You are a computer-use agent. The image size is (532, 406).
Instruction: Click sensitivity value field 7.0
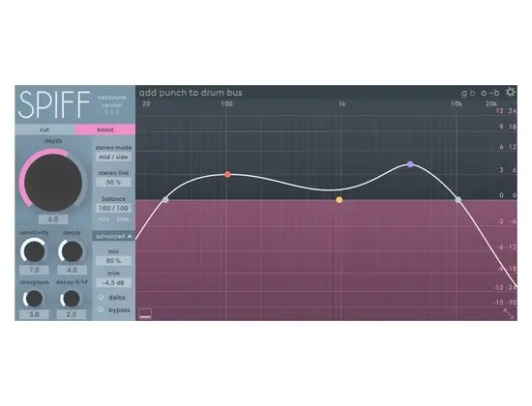click(34, 271)
